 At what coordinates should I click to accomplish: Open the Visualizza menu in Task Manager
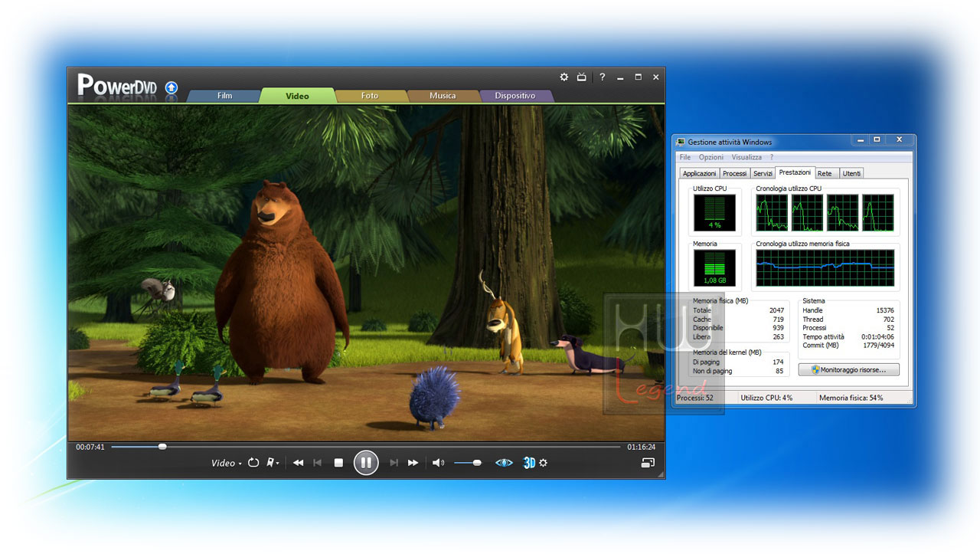(x=746, y=157)
